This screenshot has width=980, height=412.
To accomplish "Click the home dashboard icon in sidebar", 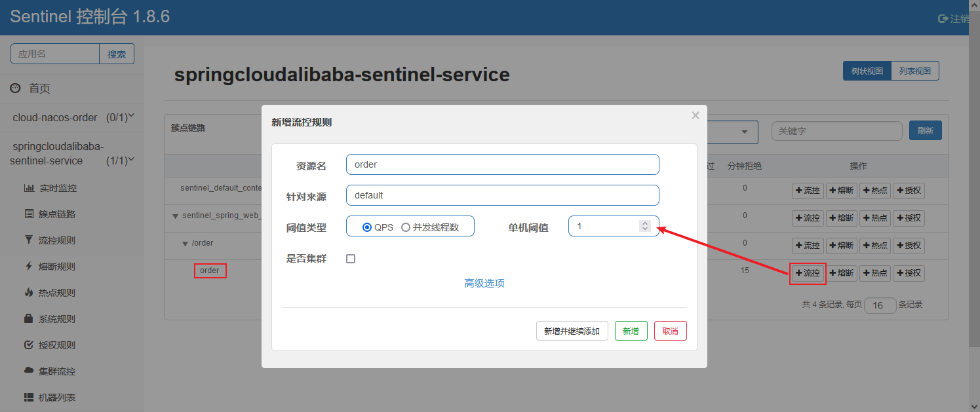I will tap(15, 88).
